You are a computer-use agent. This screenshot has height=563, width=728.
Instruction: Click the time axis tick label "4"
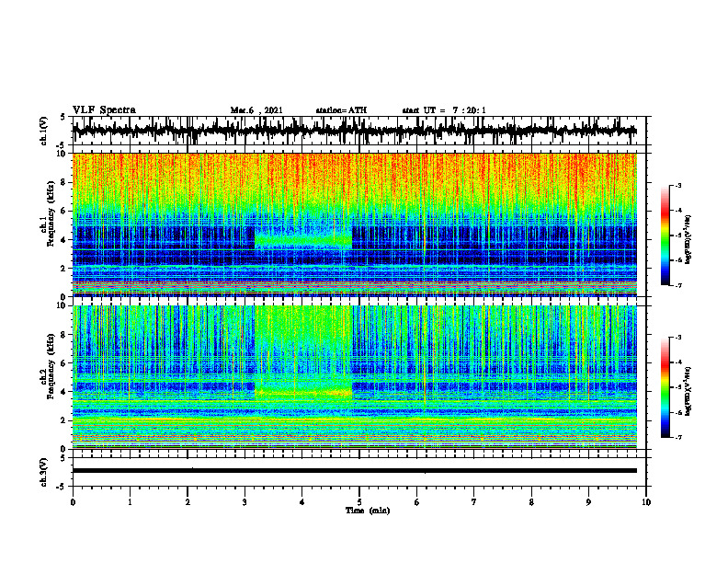coord(302,502)
